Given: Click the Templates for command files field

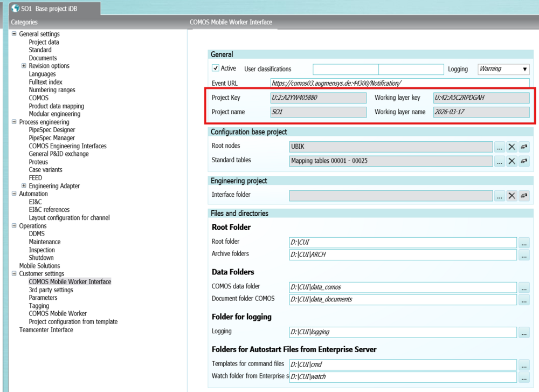Looking at the screenshot, I should (403, 365).
